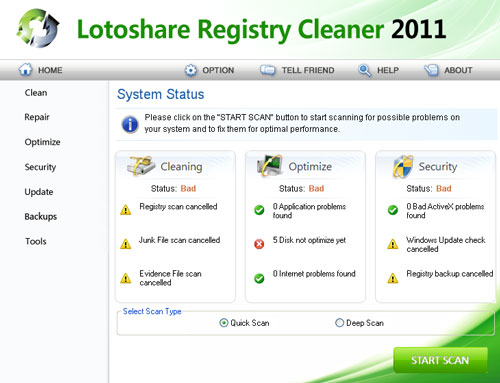500x383 pixels.
Task: Click the Help magnifier icon
Action: tap(364, 70)
